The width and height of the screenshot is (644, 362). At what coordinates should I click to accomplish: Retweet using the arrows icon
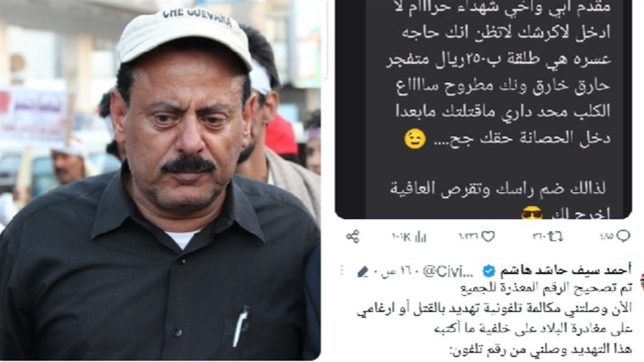point(556,236)
